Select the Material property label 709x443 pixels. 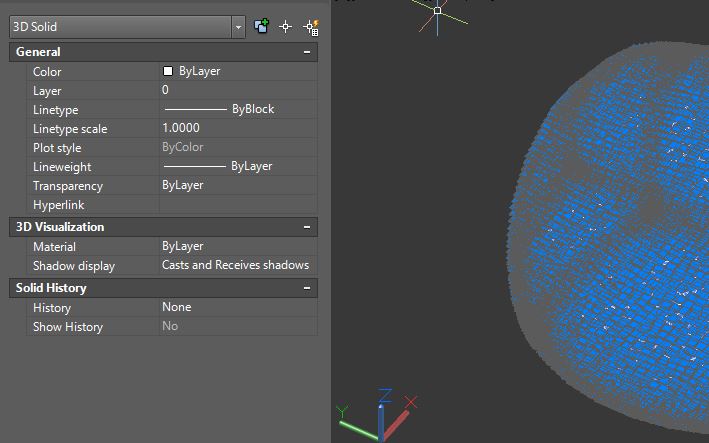54,247
